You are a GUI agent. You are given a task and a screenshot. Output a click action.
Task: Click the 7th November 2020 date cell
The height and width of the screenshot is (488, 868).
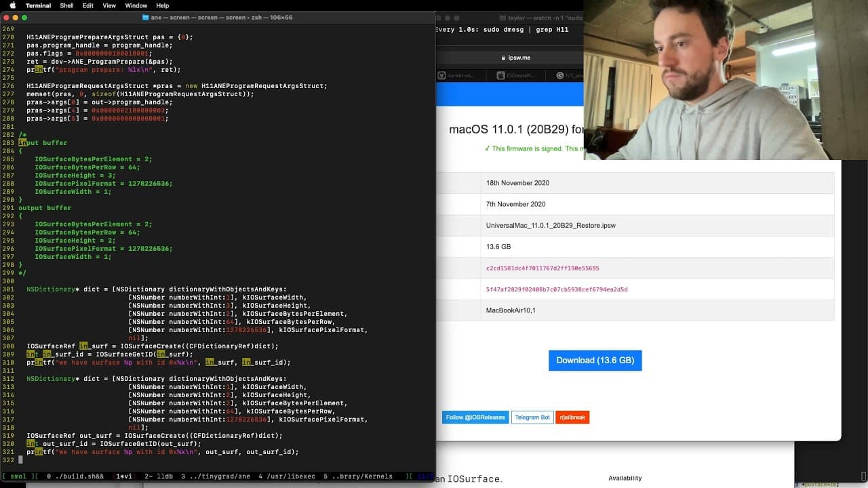click(x=515, y=204)
